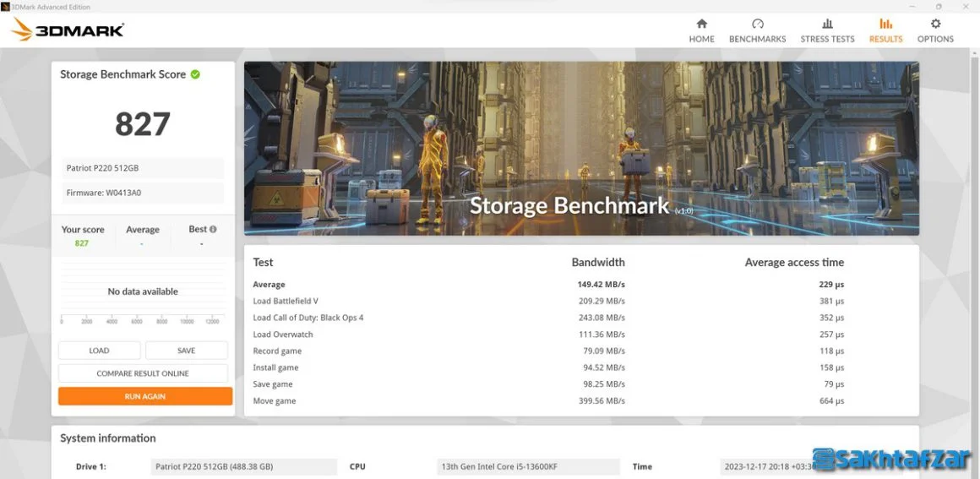The width and height of the screenshot is (980, 479).
Task: Open Stress Tests section
Action: 827,30
